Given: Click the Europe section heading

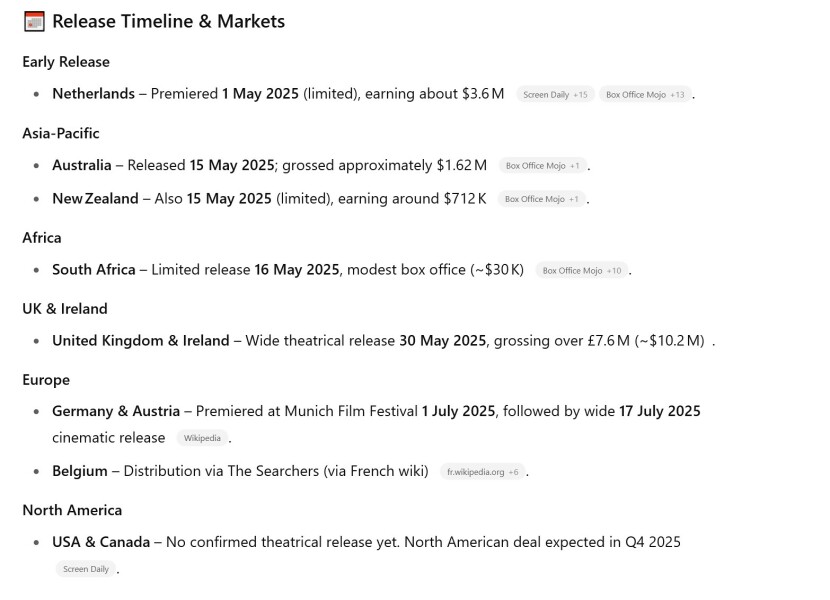Looking at the screenshot, I should (46, 380).
